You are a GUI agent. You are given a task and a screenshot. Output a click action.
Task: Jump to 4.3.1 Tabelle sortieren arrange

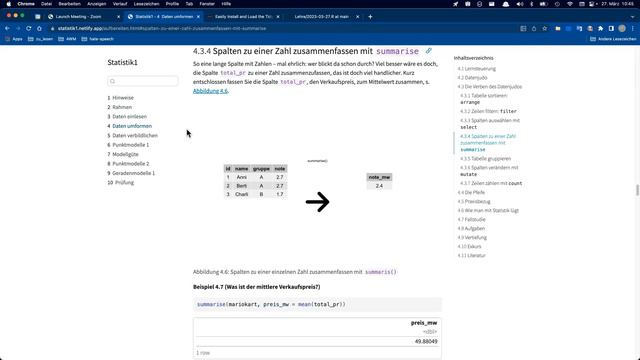click(x=484, y=99)
